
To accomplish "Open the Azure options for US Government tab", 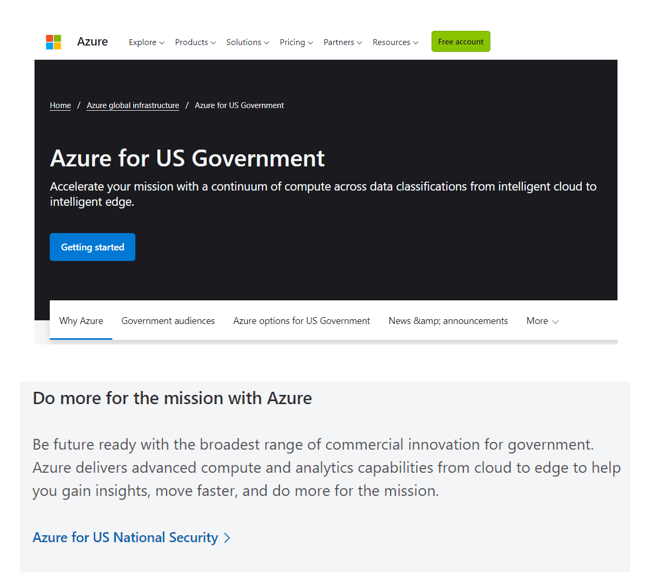I will click(x=301, y=321).
